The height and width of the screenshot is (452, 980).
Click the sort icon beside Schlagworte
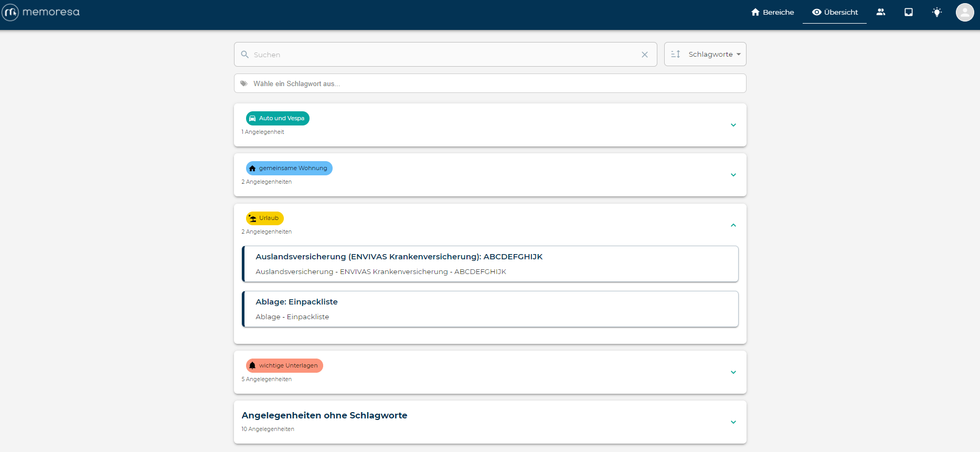676,54
